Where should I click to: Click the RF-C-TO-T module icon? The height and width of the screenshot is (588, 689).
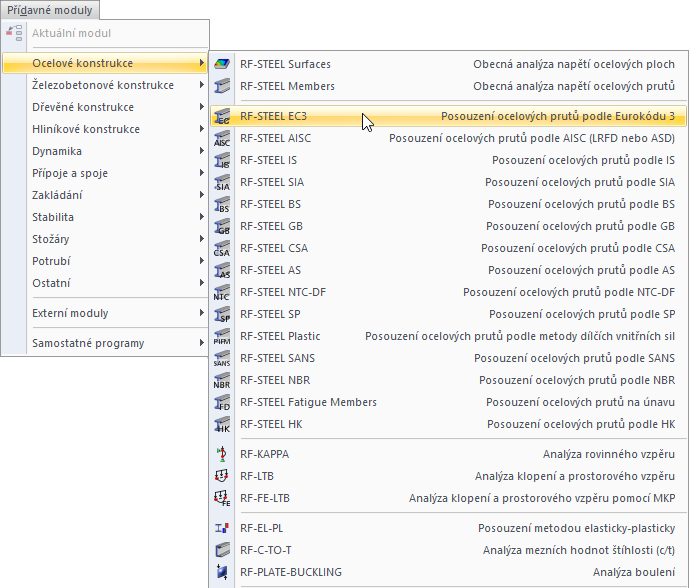[x=222, y=550]
